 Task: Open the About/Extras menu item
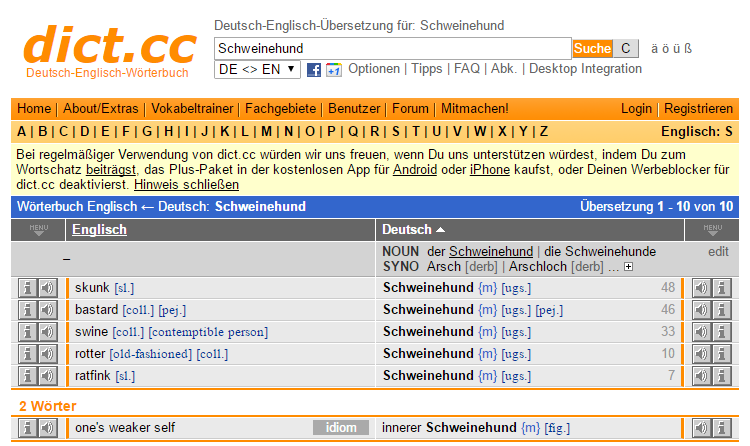100,109
